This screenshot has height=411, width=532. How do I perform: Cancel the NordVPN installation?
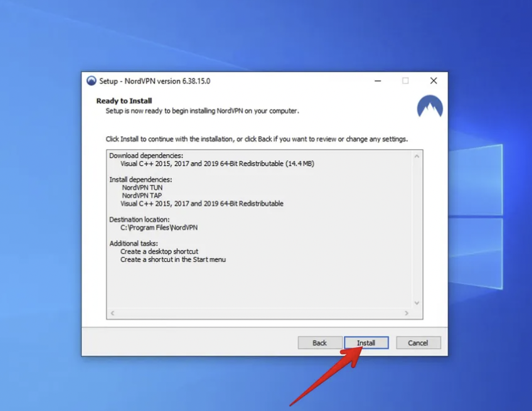coord(418,343)
